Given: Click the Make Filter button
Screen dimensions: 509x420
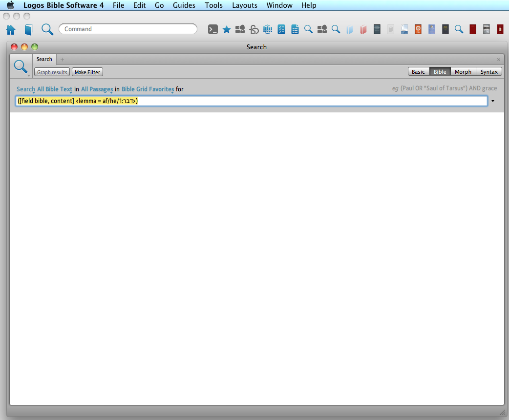Looking at the screenshot, I should point(87,72).
